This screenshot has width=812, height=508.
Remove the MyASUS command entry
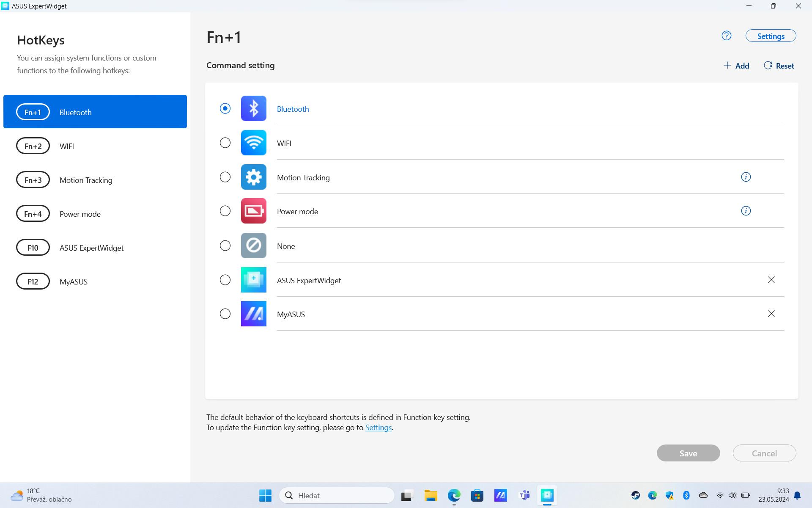coord(771,314)
